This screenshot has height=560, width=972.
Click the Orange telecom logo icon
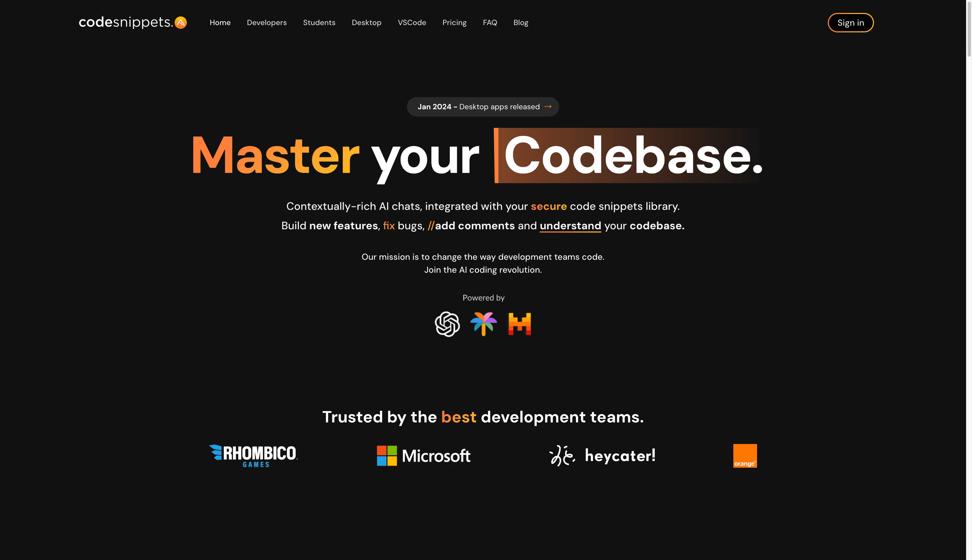pos(745,455)
